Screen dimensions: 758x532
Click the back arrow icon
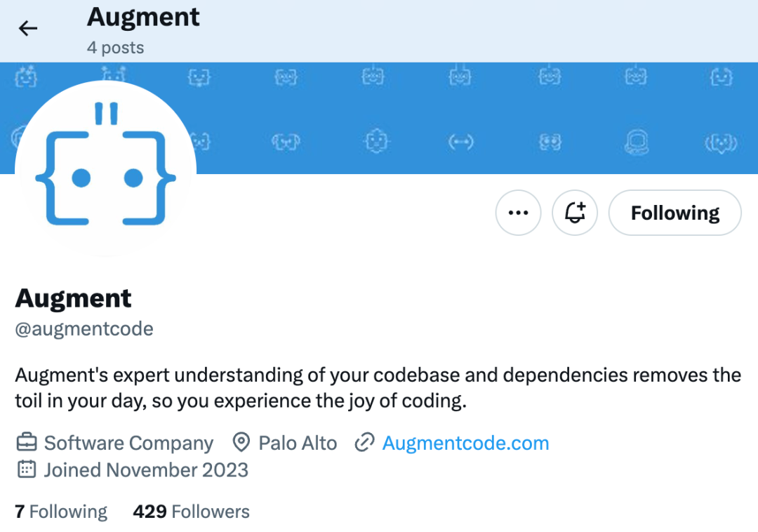tap(28, 28)
